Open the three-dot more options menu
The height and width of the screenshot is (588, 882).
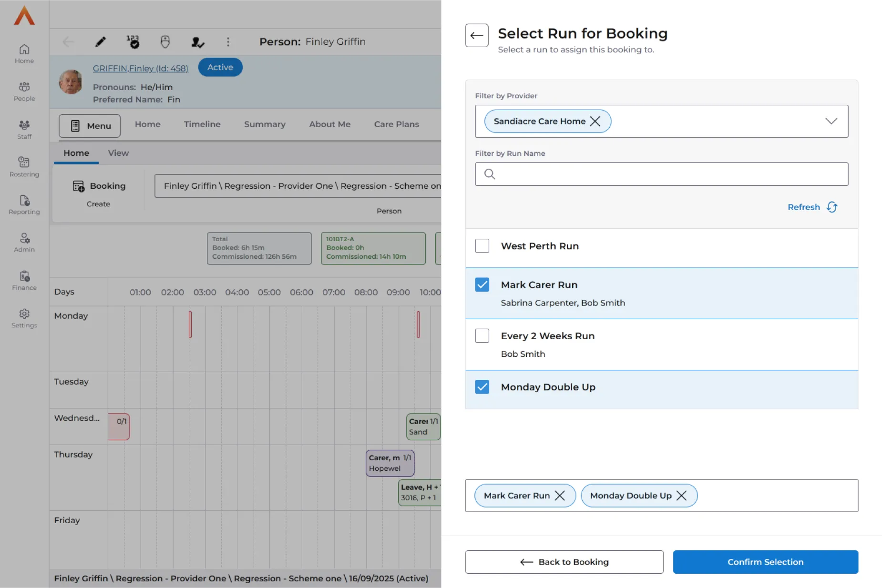pos(228,42)
